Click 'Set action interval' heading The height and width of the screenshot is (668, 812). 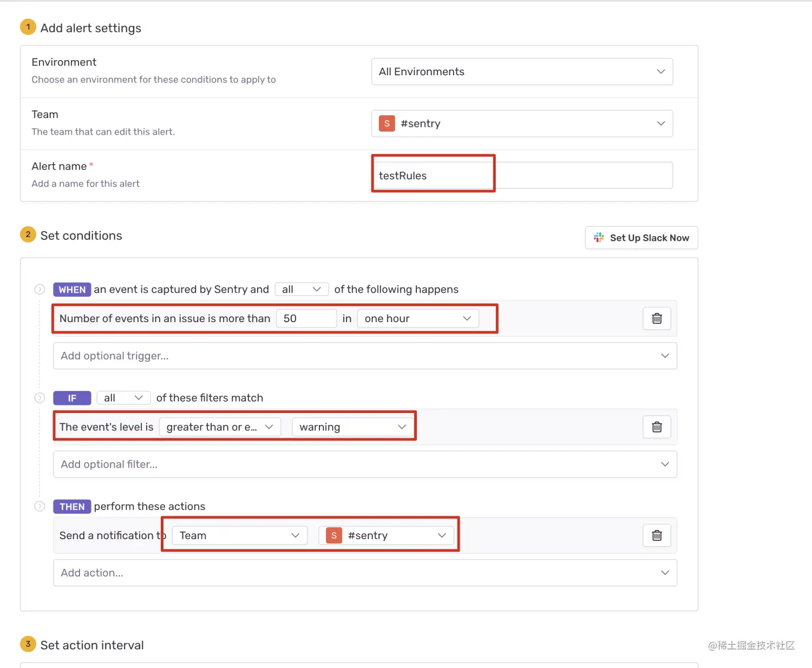pyautogui.click(x=92, y=645)
